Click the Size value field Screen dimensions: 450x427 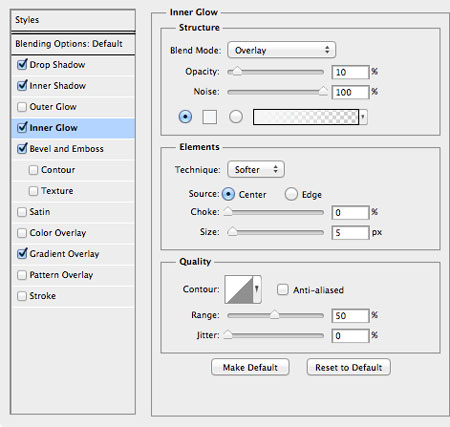(x=351, y=232)
